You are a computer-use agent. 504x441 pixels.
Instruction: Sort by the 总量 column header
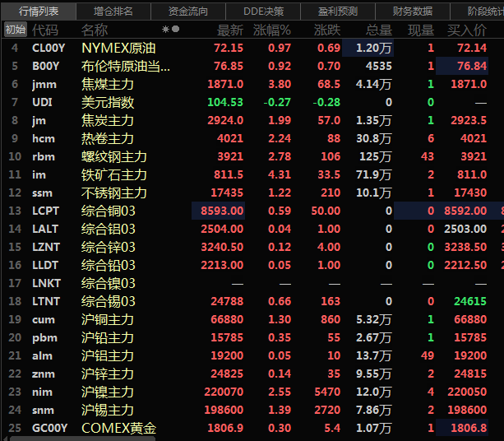pos(378,30)
